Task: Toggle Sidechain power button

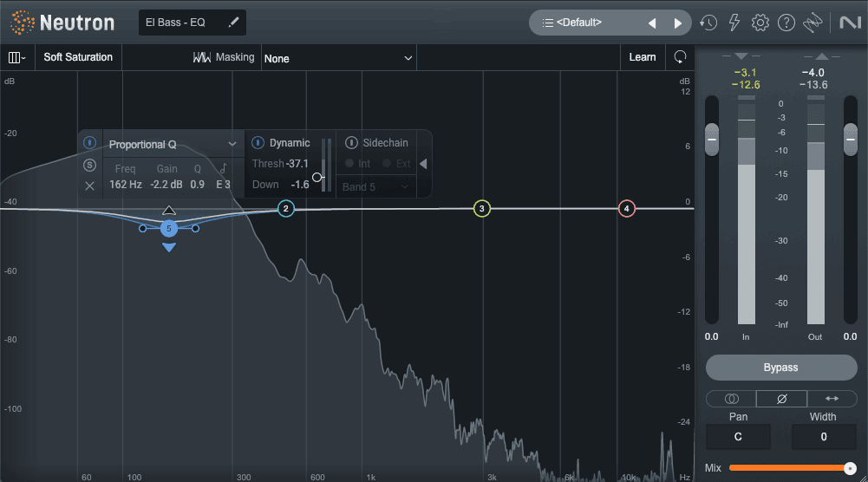Action: (351, 143)
